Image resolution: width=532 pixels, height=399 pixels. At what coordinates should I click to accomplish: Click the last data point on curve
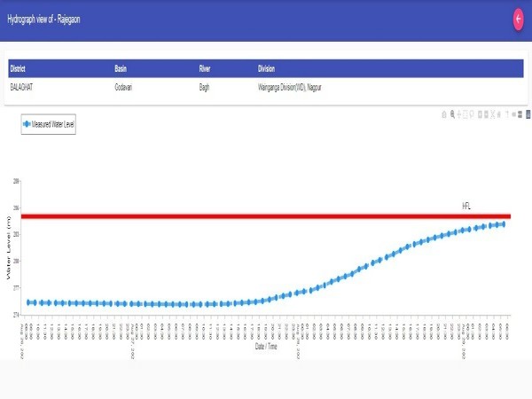503,223
